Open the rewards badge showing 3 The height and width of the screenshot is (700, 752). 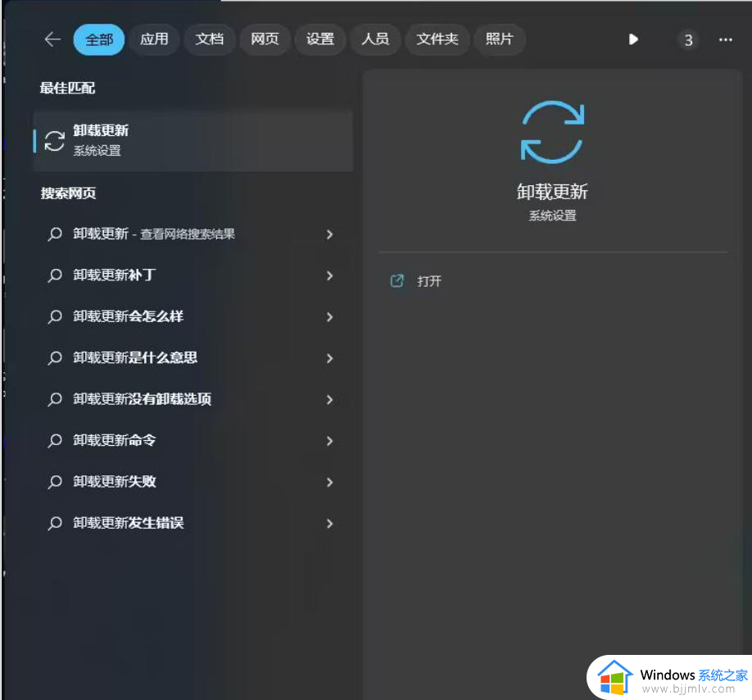[688, 40]
